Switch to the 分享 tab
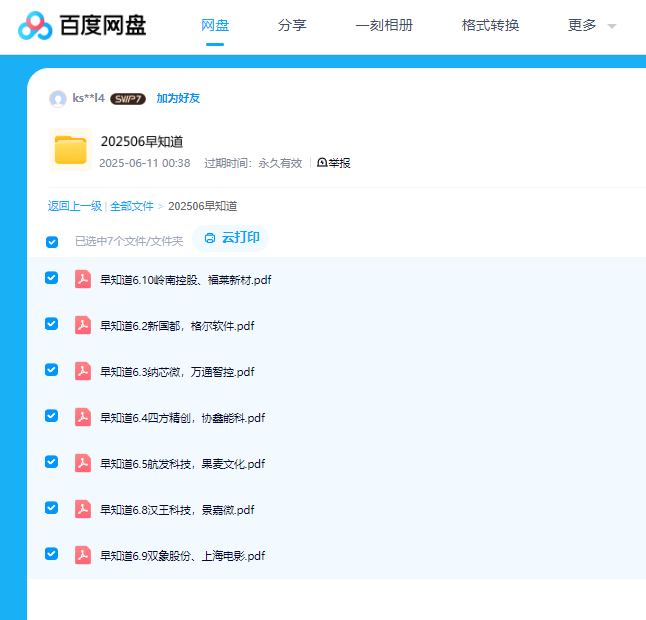The image size is (646, 620). click(292, 26)
